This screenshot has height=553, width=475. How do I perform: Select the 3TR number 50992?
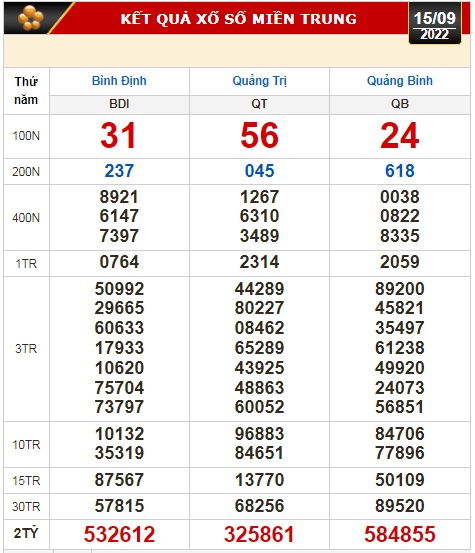click(119, 289)
